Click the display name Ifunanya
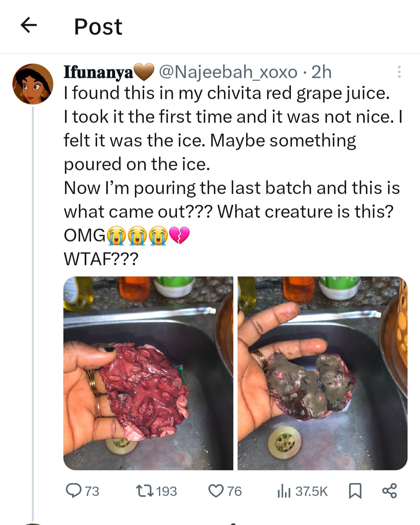The width and height of the screenshot is (420, 525). coord(98,72)
